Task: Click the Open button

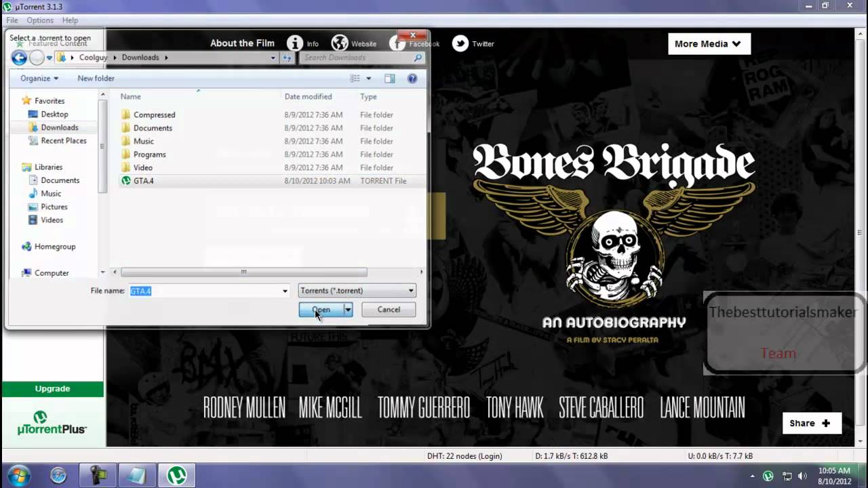Action: tap(321, 310)
